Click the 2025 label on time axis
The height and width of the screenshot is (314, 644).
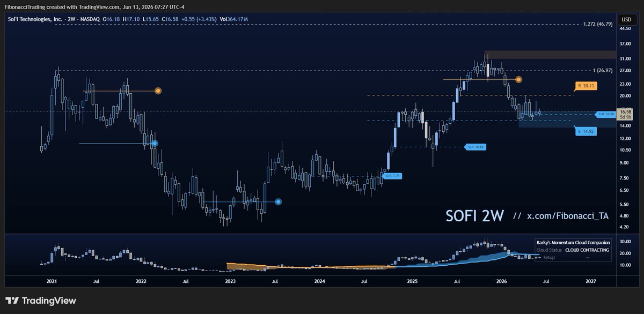coord(412,281)
